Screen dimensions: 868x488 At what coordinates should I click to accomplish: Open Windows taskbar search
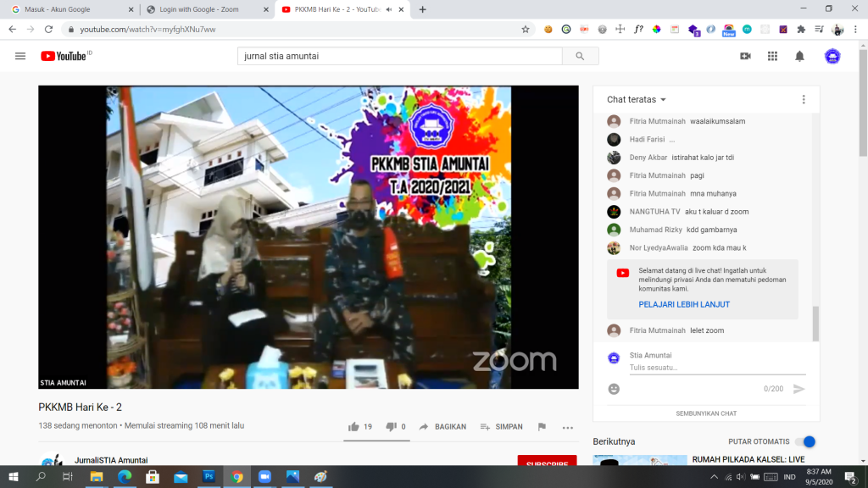pos(41,476)
